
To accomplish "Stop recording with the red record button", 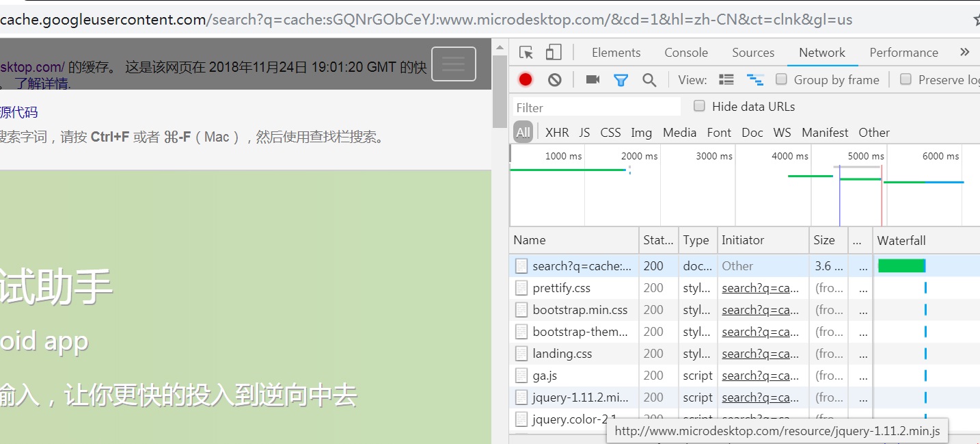I will (x=526, y=80).
